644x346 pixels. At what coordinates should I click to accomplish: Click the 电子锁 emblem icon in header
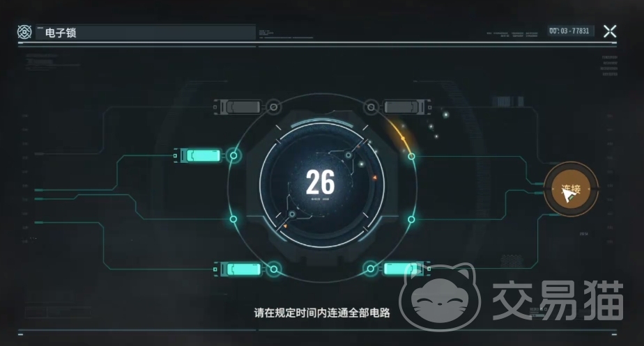(x=24, y=32)
